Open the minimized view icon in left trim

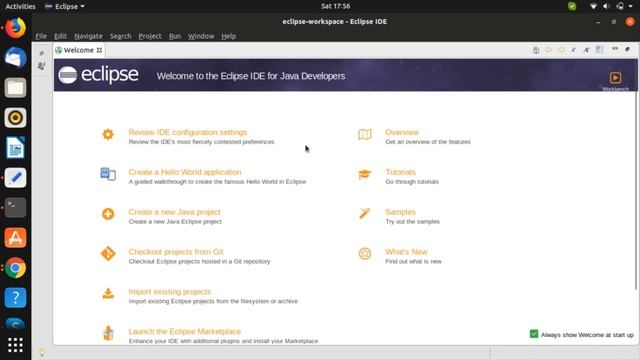point(41,66)
